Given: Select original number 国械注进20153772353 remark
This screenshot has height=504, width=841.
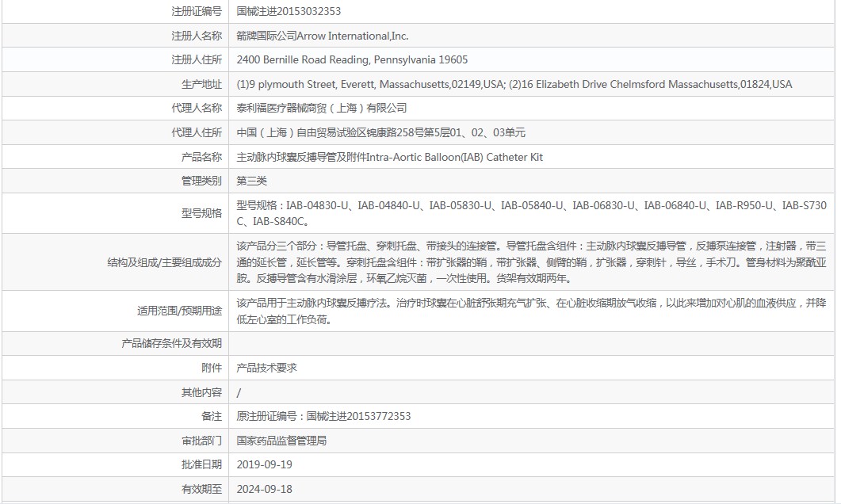Looking at the screenshot, I should (323, 417).
